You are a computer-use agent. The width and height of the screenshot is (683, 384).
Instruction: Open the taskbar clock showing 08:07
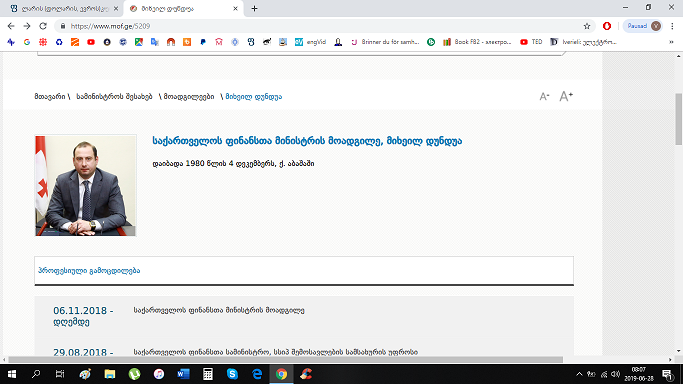click(639, 374)
